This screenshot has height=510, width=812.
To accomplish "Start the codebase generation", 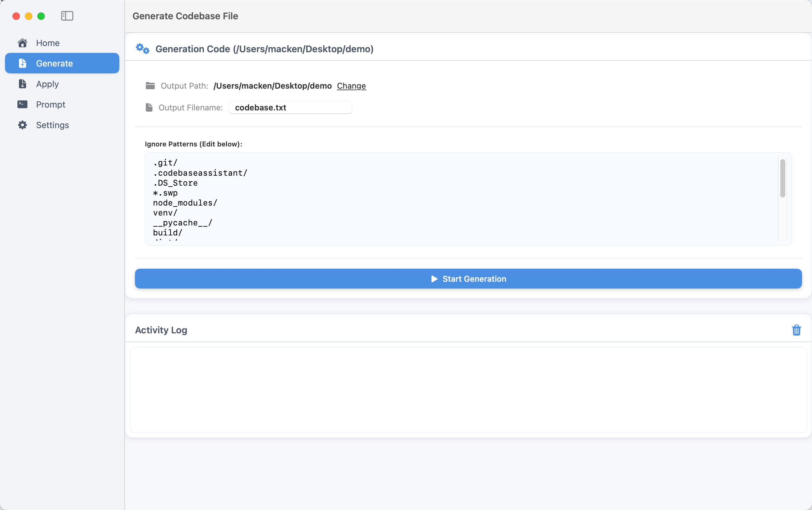I will 468,279.
